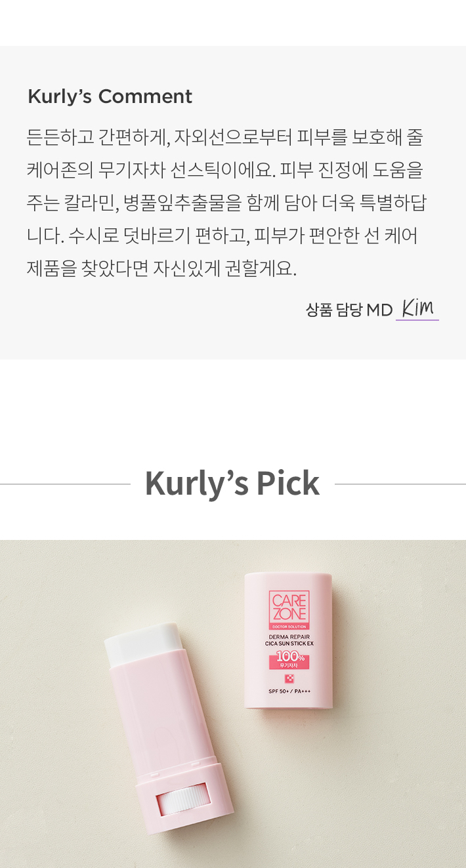This screenshot has width=466, height=868.
Task: Click the divider line right of Kurly's Pick
Action: click(400, 484)
